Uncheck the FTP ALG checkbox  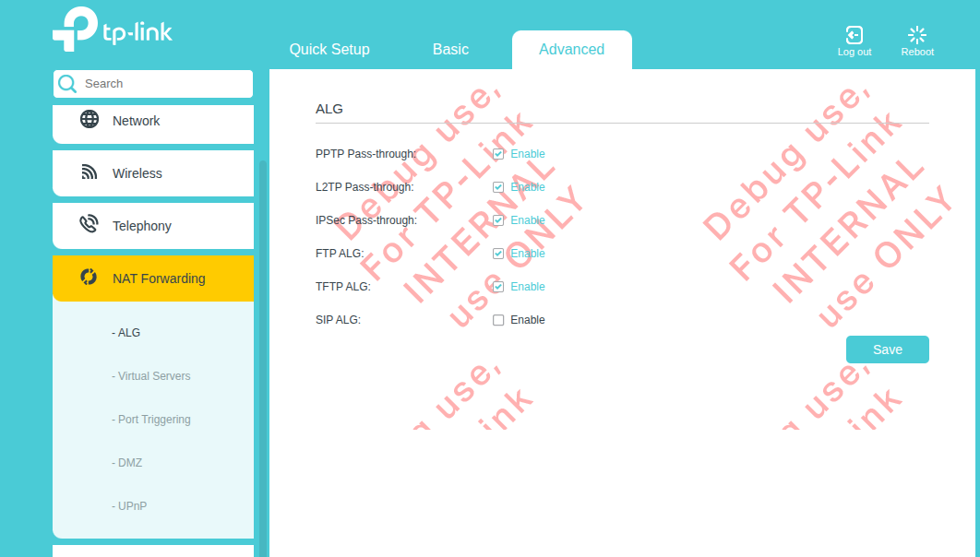(498, 254)
